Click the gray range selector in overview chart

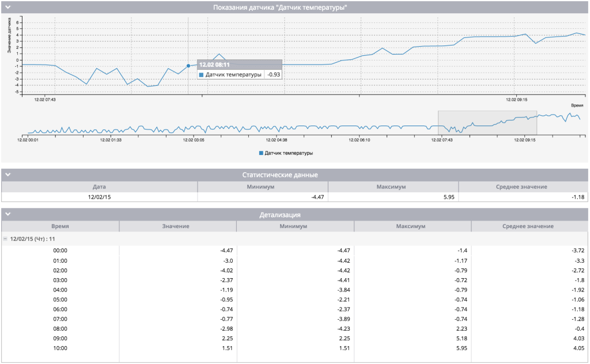click(487, 123)
